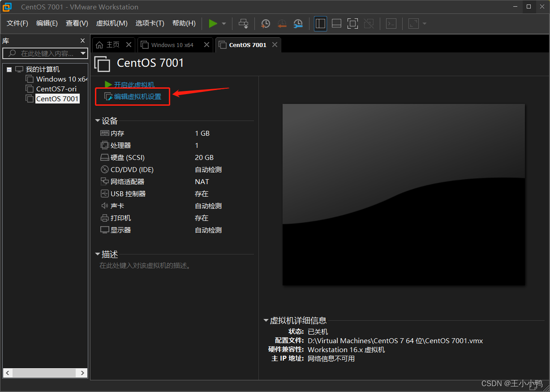Viewport: 550px width, 392px height.
Task: Select Windows 10 x64 in library tree
Action: (x=62, y=79)
